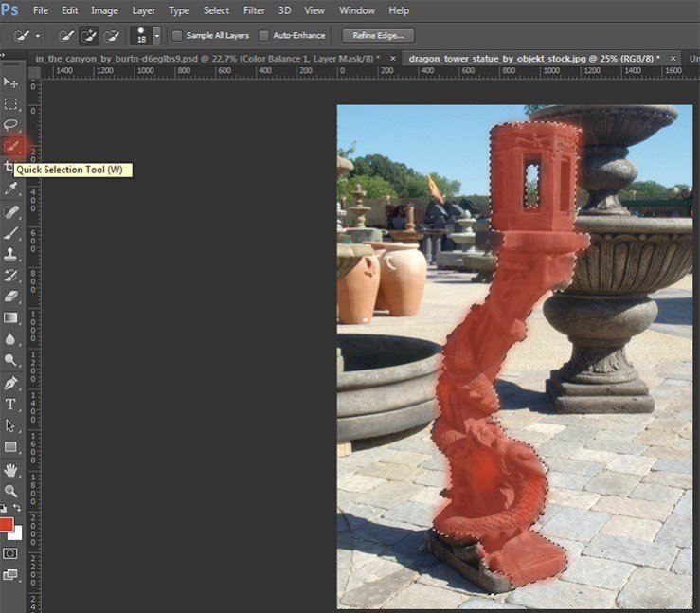Pick the Eyedropper tool
The image size is (700, 613).
(x=11, y=189)
